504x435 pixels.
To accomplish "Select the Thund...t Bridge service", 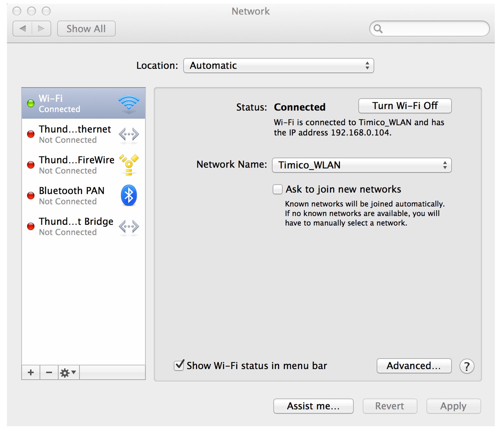I will pos(84,227).
